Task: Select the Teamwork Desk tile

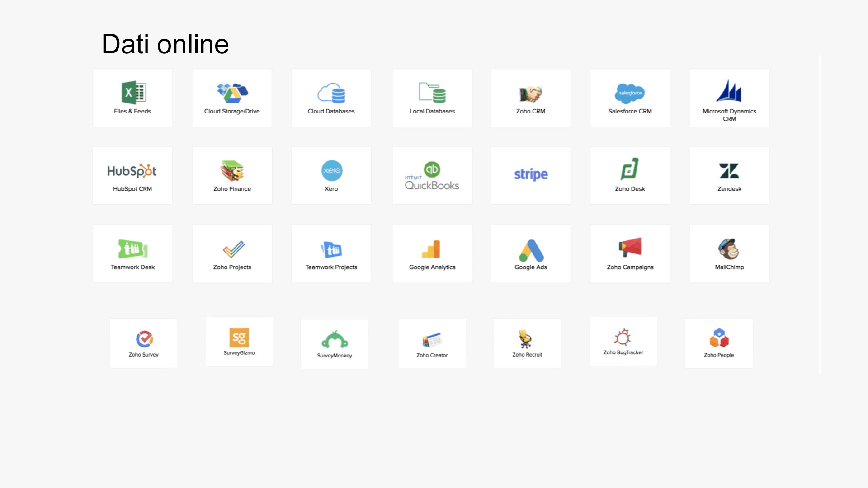Action: click(x=132, y=254)
